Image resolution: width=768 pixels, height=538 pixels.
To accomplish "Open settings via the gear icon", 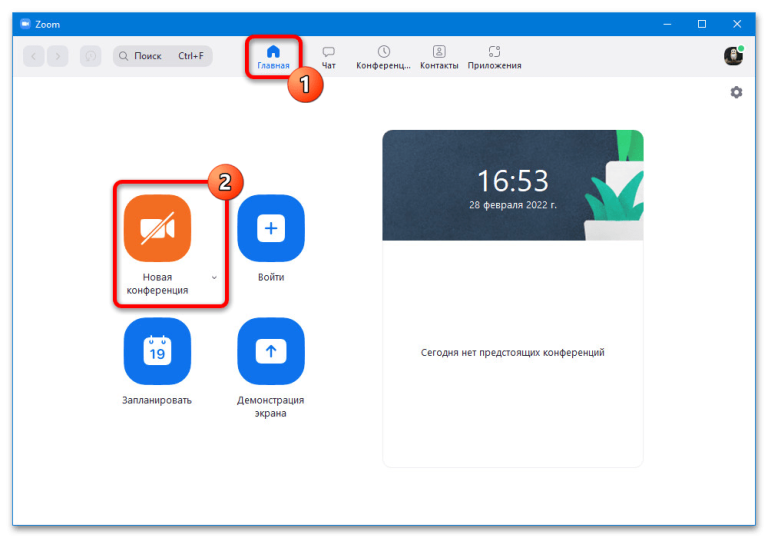I will (736, 92).
